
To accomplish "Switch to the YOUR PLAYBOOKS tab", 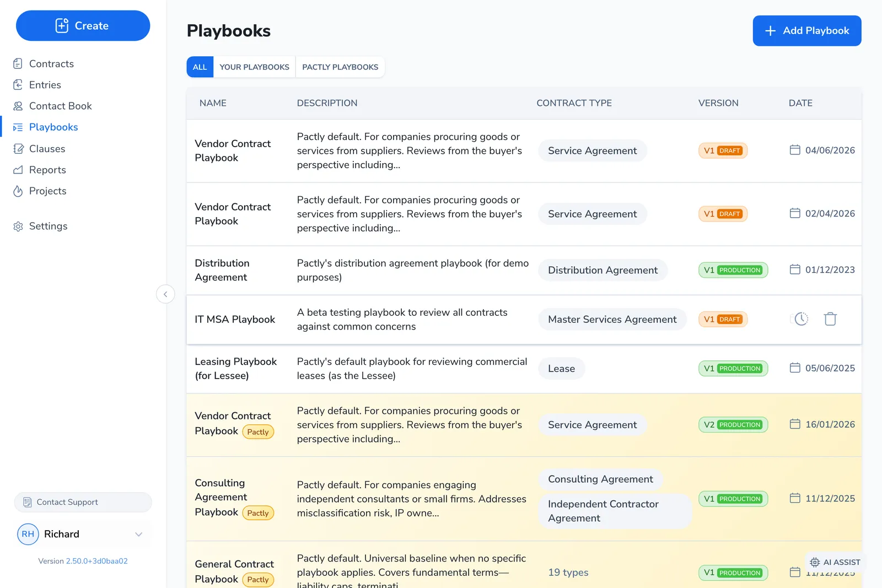I will click(254, 67).
